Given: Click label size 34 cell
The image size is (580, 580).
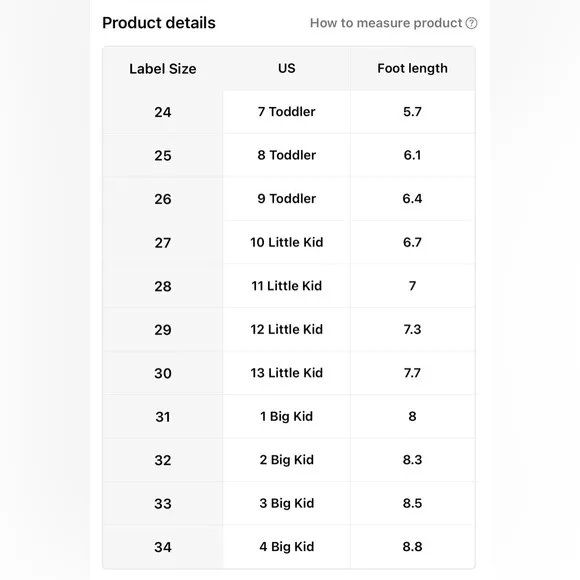Looking at the screenshot, I should pyautogui.click(x=163, y=547).
